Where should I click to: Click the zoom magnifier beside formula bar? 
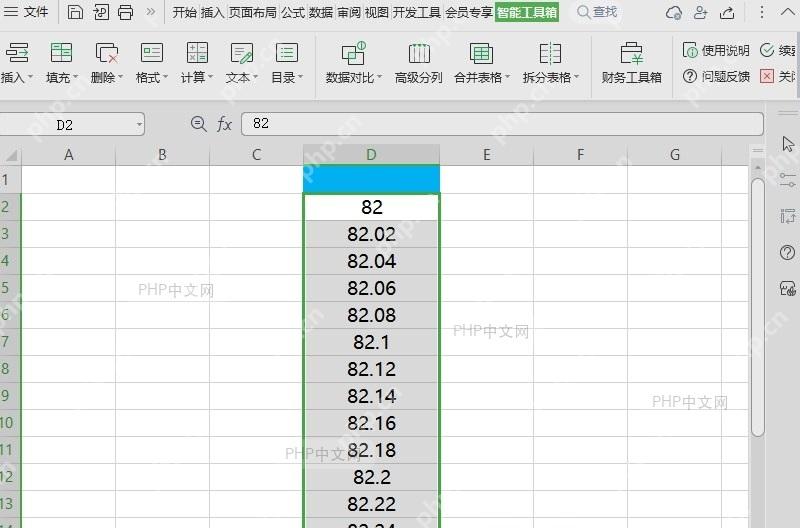(x=198, y=123)
